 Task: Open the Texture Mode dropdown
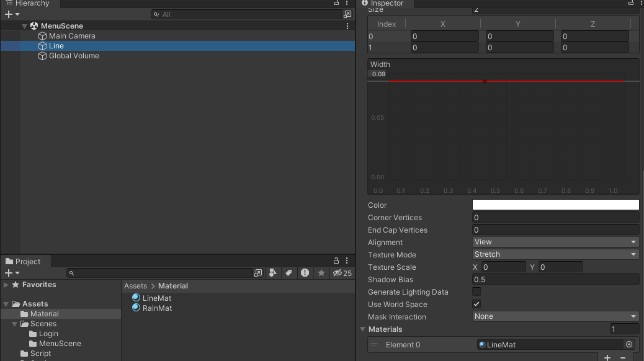pyautogui.click(x=555, y=254)
